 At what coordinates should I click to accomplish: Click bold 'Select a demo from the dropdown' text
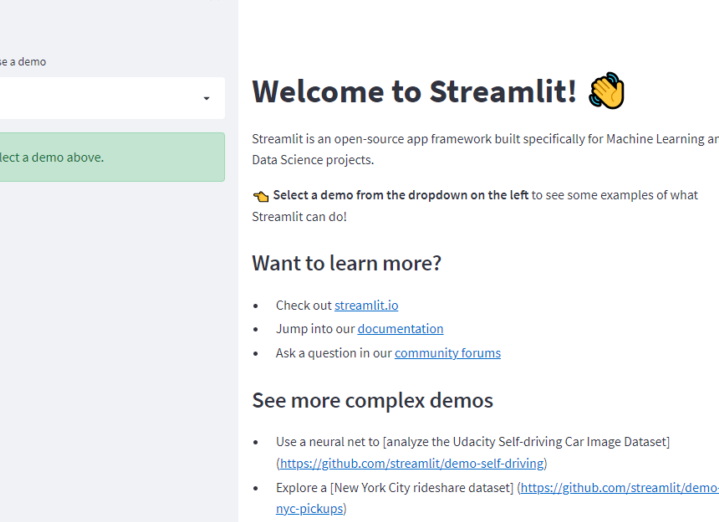pyautogui.click(x=400, y=196)
